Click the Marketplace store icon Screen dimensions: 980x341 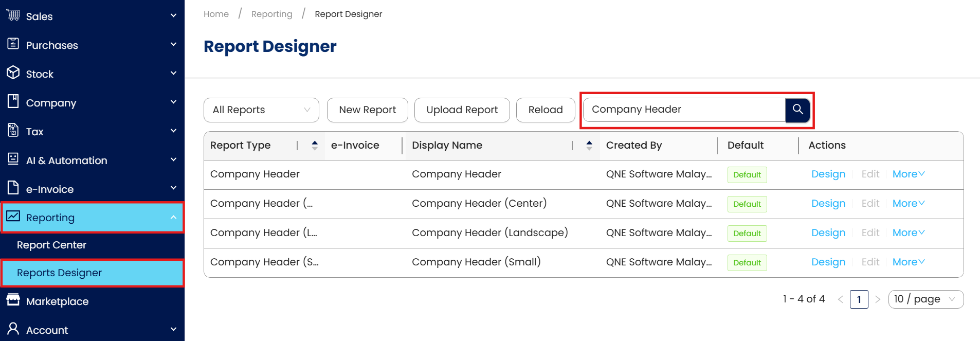tap(13, 300)
